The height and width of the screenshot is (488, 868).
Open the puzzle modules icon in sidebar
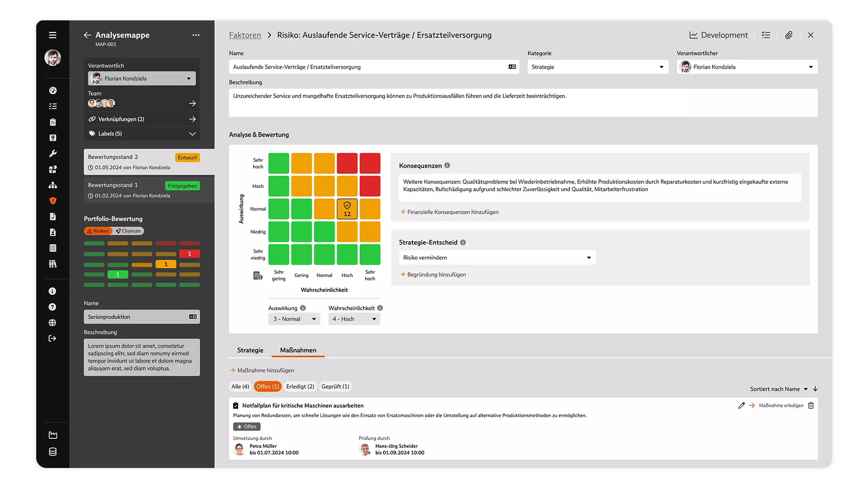point(52,169)
